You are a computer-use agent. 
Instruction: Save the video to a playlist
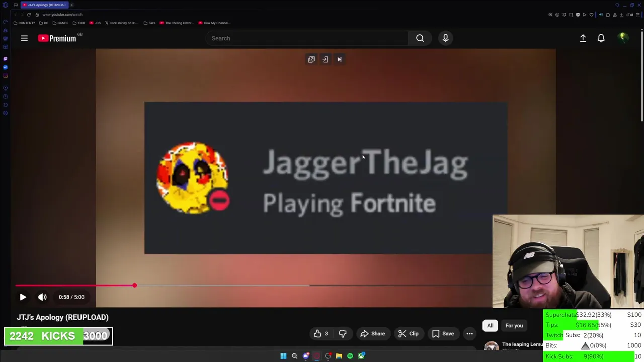click(443, 334)
